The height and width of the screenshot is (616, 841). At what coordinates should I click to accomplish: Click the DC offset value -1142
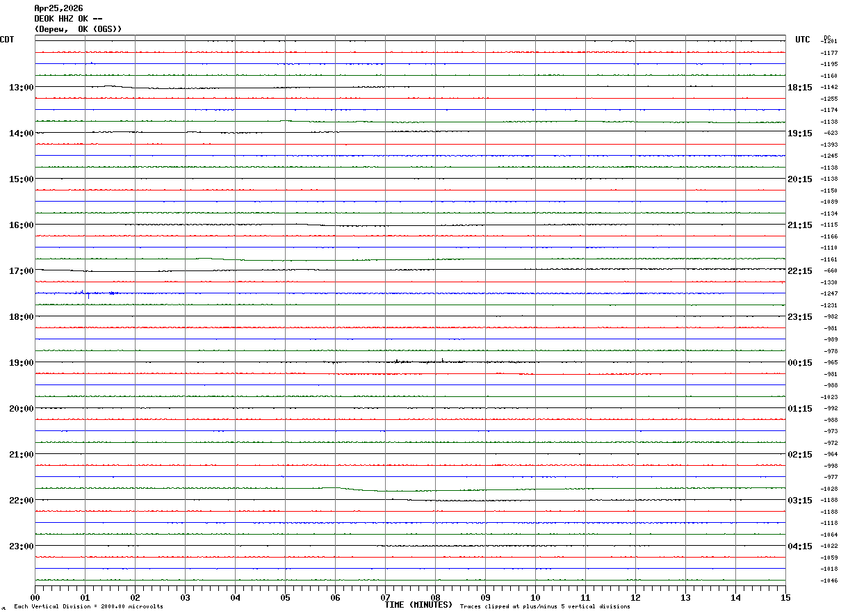click(x=830, y=88)
